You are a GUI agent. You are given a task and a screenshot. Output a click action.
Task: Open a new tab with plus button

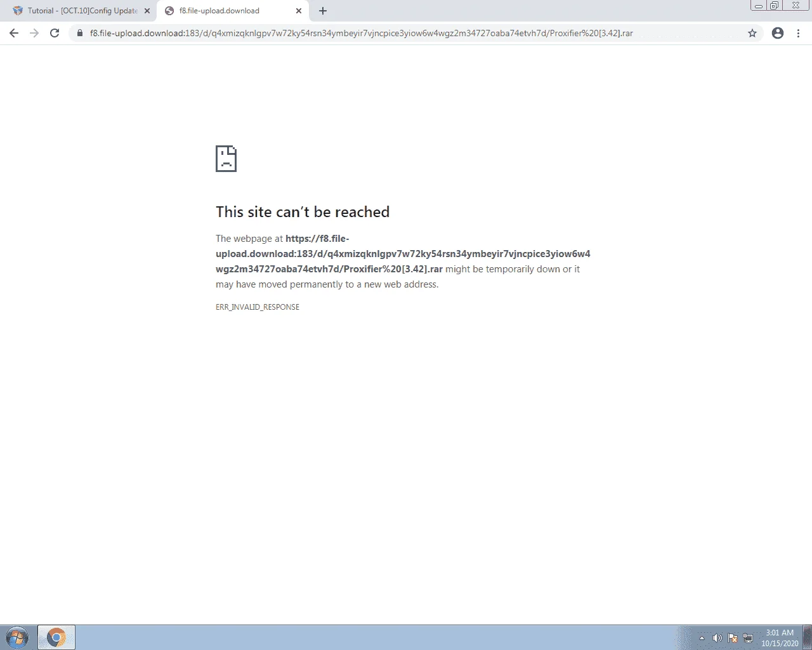click(323, 11)
